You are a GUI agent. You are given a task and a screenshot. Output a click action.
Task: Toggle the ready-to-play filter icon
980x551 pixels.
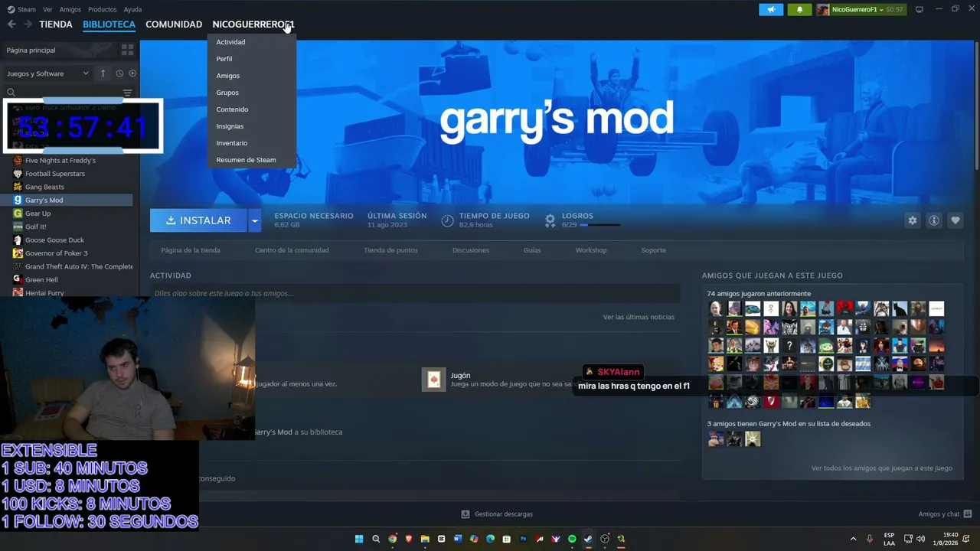(x=132, y=73)
